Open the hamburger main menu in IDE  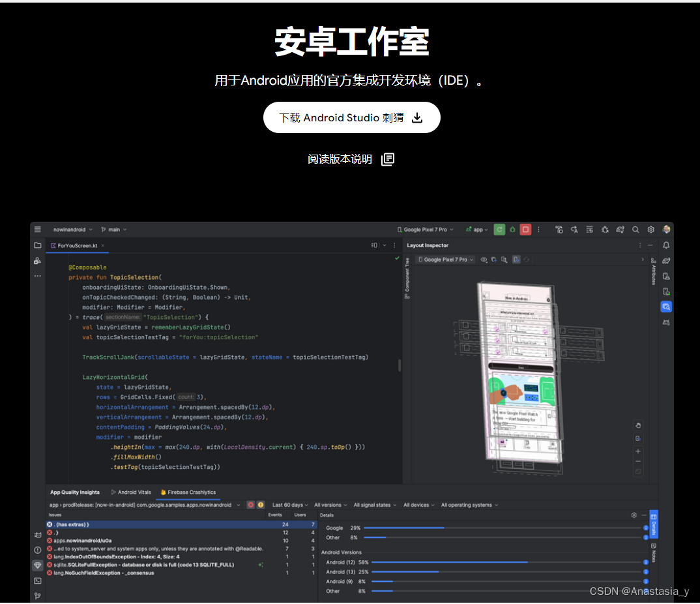[x=38, y=229]
